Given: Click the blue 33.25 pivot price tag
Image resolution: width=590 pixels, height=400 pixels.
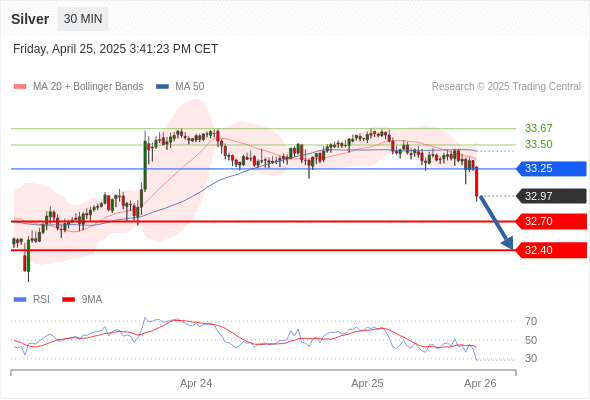Looking at the screenshot, I should (551, 168).
